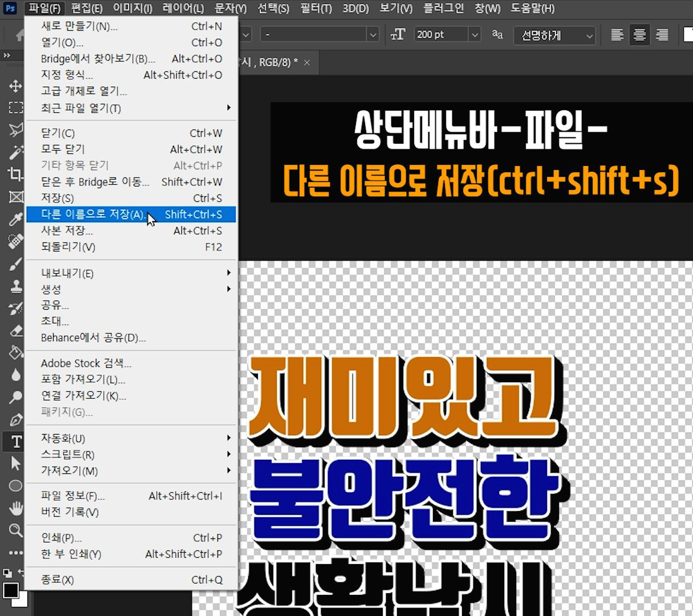Click the anti-aliasing aa icon
The image size is (693, 616).
pyautogui.click(x=497, y=34)
